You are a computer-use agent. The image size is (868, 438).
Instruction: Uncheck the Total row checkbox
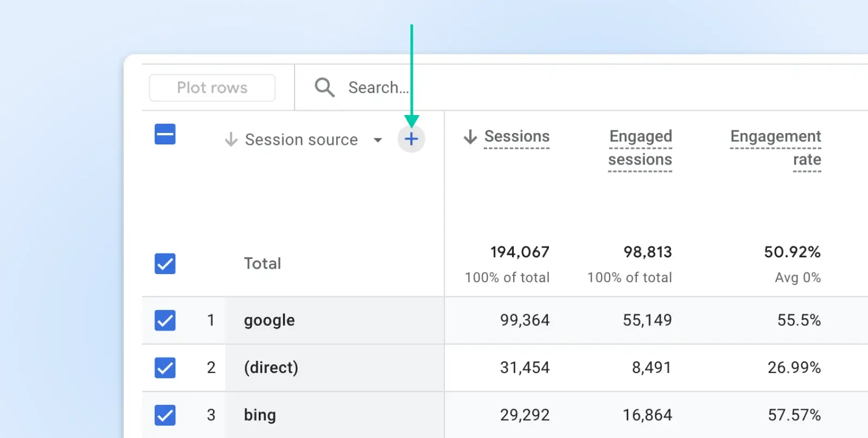click(x=165, y=264)
